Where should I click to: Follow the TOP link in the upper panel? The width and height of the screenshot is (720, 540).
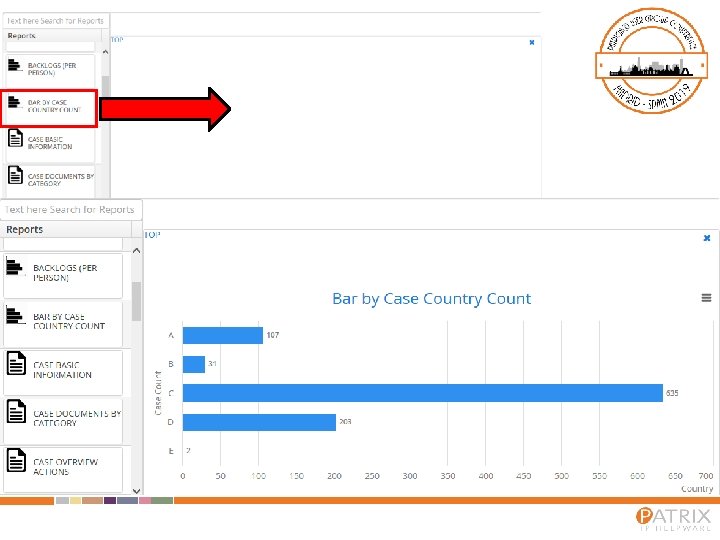click(117, 39)
